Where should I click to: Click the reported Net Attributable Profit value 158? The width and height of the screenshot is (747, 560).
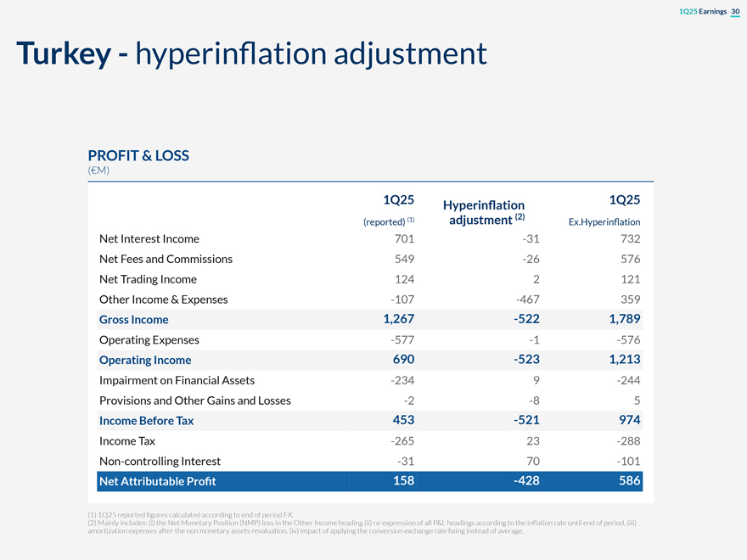click(403, 480)
